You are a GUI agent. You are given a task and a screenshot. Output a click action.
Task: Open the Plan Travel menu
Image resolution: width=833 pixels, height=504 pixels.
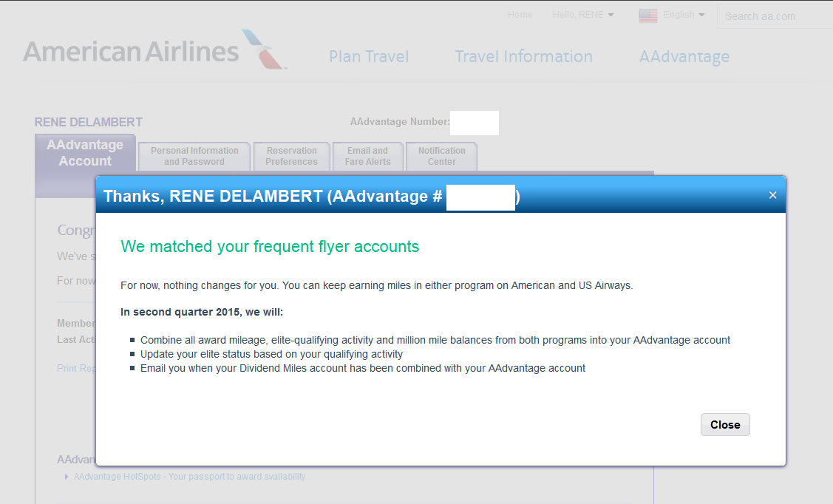click(x=369, y=57)
